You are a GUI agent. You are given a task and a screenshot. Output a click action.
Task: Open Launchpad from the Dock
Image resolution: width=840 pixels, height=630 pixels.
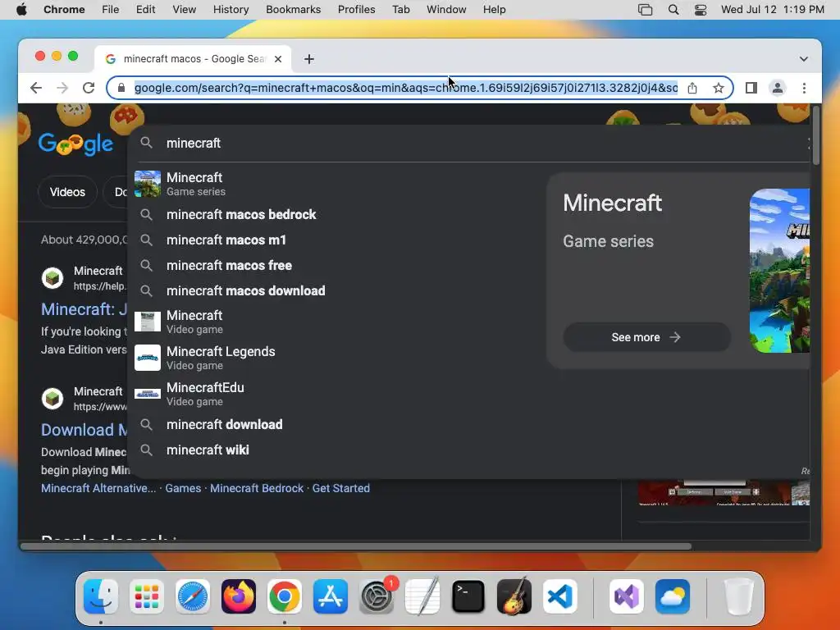point(147,596)
